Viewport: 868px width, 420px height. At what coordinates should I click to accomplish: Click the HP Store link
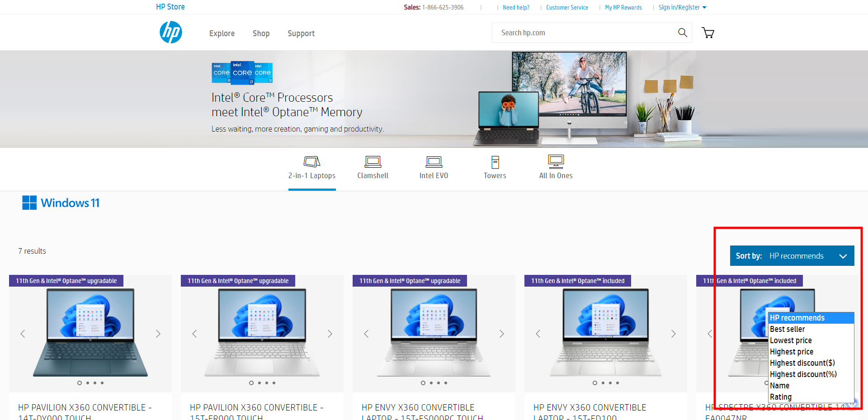[x=170, y=7]
